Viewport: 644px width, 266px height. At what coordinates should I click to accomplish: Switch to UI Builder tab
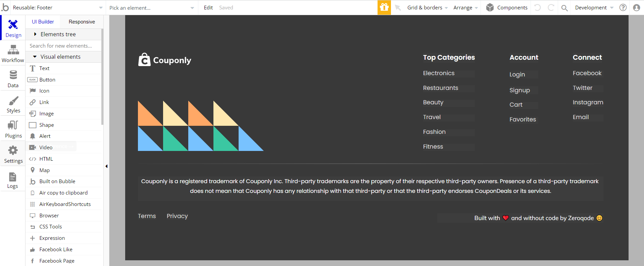tap(43, 21)
